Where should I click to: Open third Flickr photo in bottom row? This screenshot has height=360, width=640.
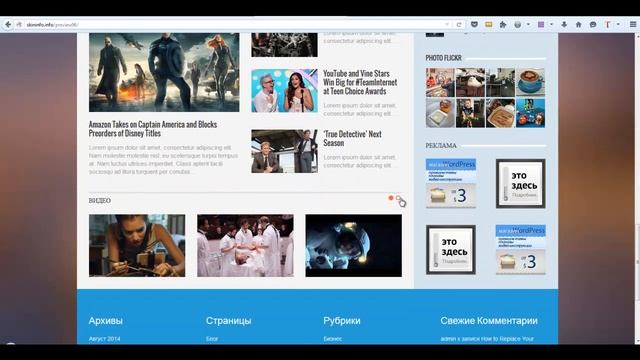tap(500, 113)
